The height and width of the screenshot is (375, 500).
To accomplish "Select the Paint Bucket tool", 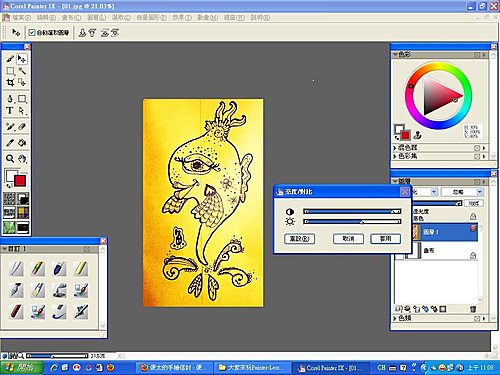I will point(22,143).
